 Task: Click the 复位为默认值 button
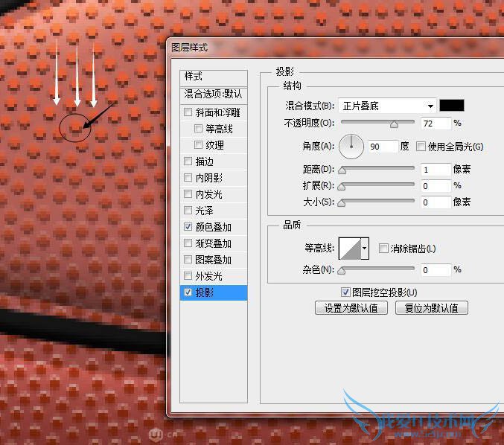tap(431, 307)
